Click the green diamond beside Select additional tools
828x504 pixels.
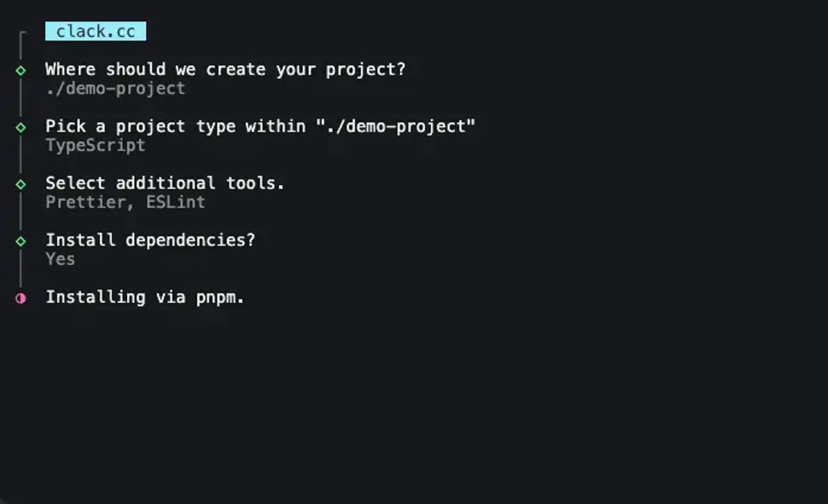pyautogui.click(x=20, y=184)
